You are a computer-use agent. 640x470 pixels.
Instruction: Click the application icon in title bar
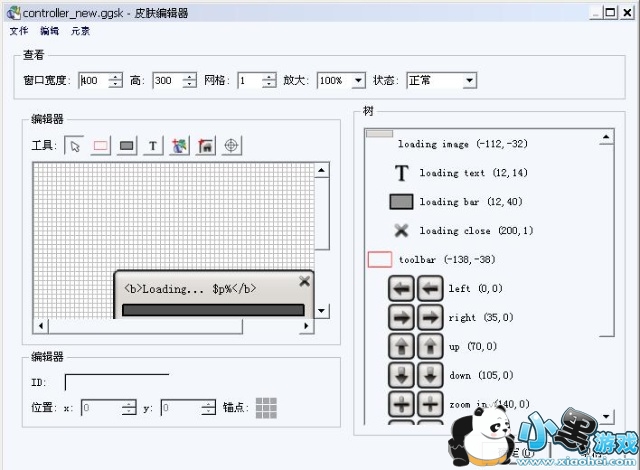click(13, 13)
